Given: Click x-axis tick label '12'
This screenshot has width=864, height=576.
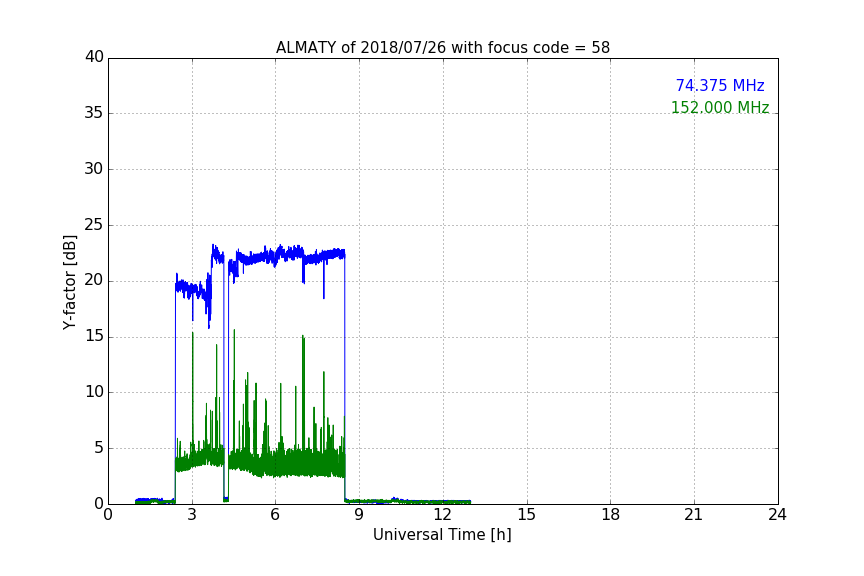Looking at the screenshot, I should pyautogui.click(x=442, y=515).
